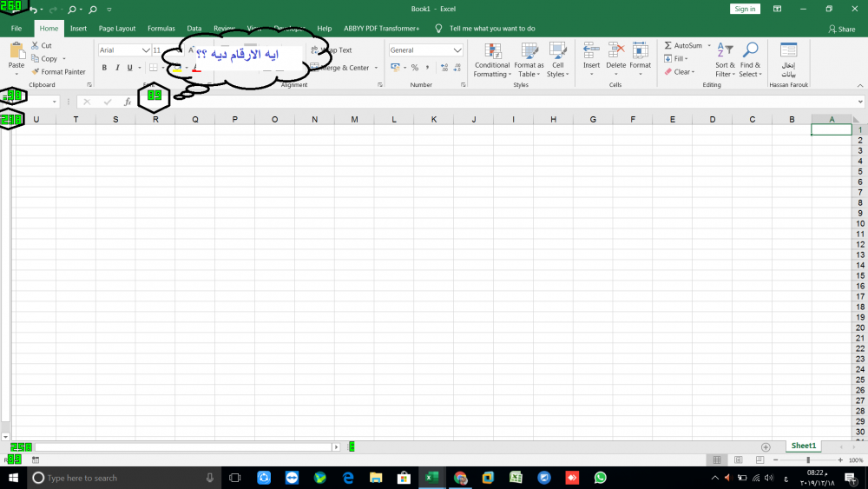Expand the AutoSum dropdown arrow
868x489 pixels.
[x=709, y=45]
